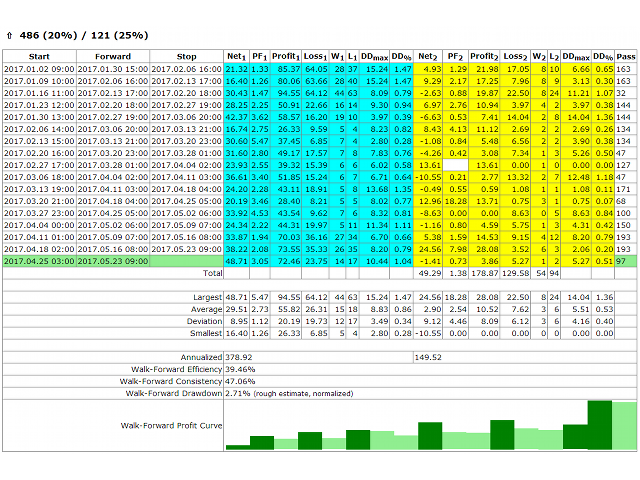Viewport: 640px width, 480px height.
Task: Select consistency value 47.06%
Action: click(240, 381)
